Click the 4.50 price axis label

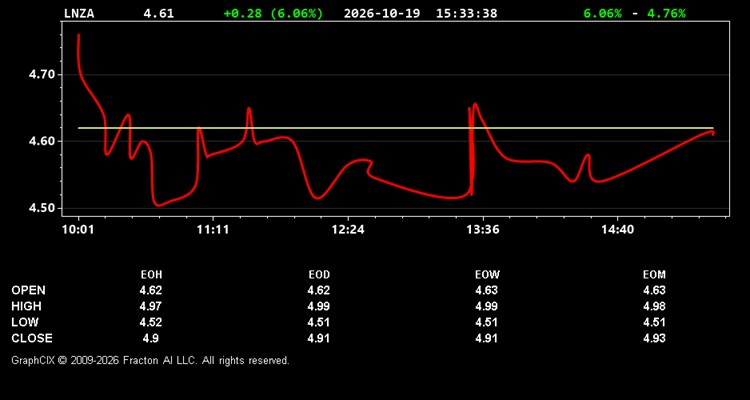[x=43, y=209]
